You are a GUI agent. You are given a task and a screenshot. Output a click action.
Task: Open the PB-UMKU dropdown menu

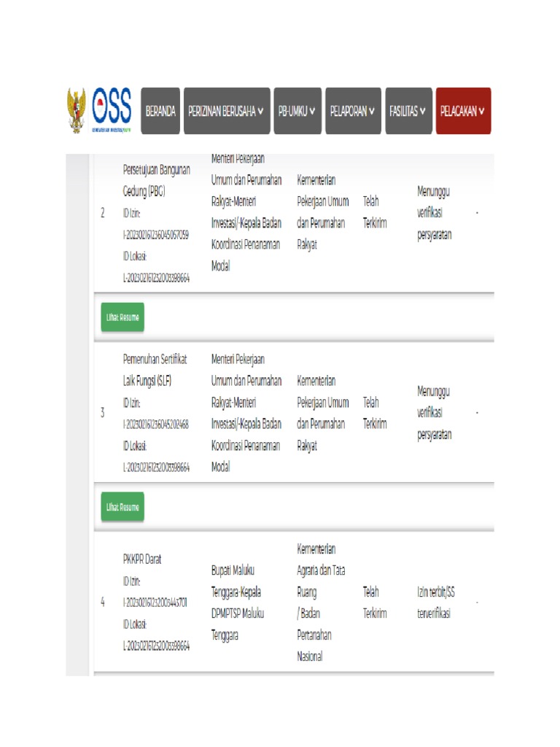click(x=297, y=112)
